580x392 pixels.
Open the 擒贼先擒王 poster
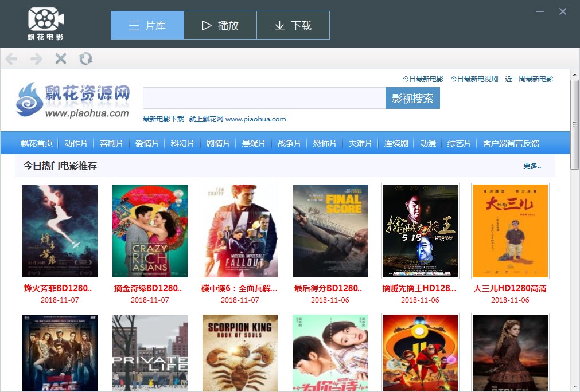420,231
